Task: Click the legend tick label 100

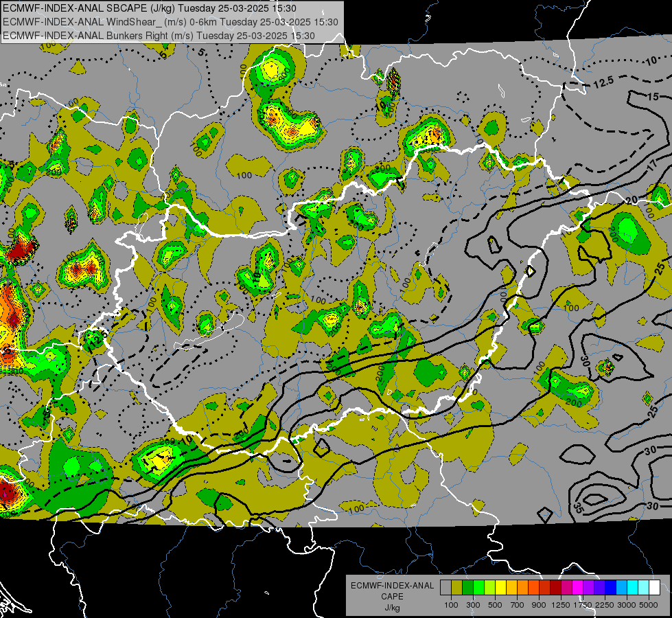Action: (451, 605)
